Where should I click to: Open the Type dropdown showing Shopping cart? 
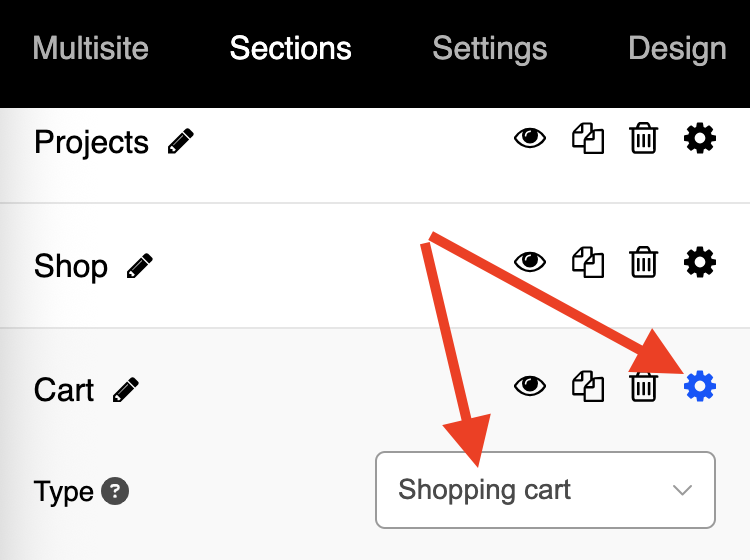click(x=545, y=490)
